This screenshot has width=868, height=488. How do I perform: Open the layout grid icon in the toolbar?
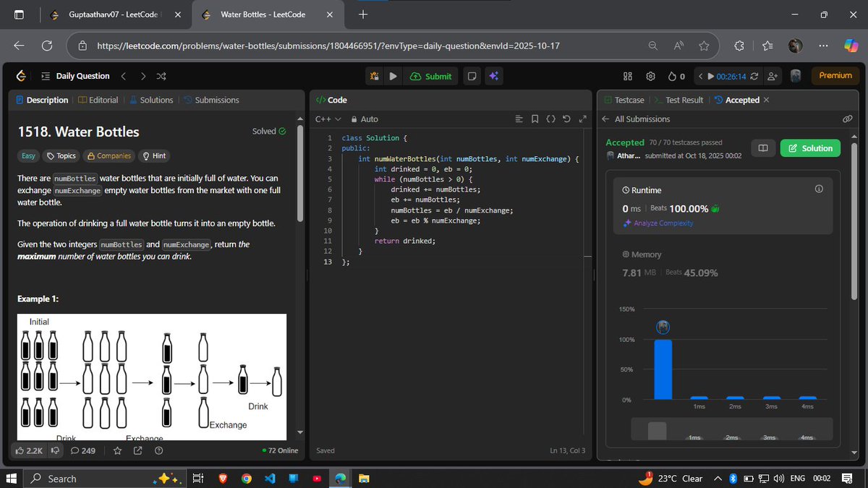click(x=628, y=75)
